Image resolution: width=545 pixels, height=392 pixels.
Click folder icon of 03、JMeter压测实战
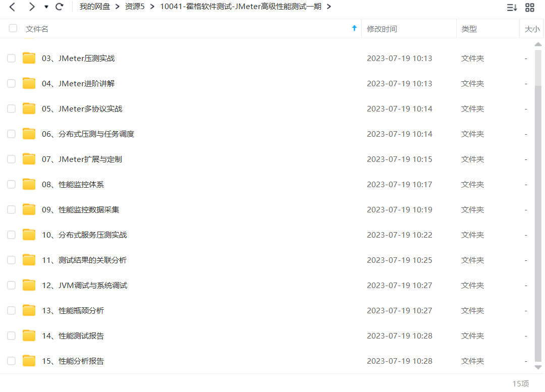(x=29, y=58)
